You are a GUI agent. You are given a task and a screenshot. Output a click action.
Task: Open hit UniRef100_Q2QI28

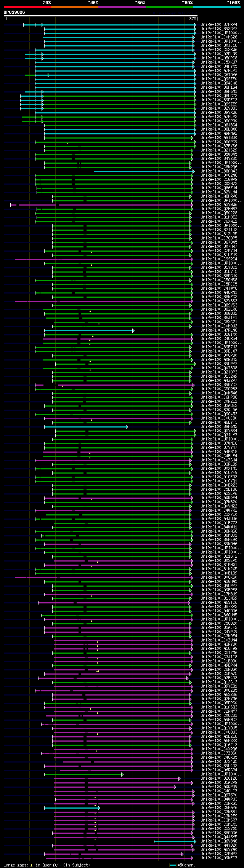click(x=219, y=779)
